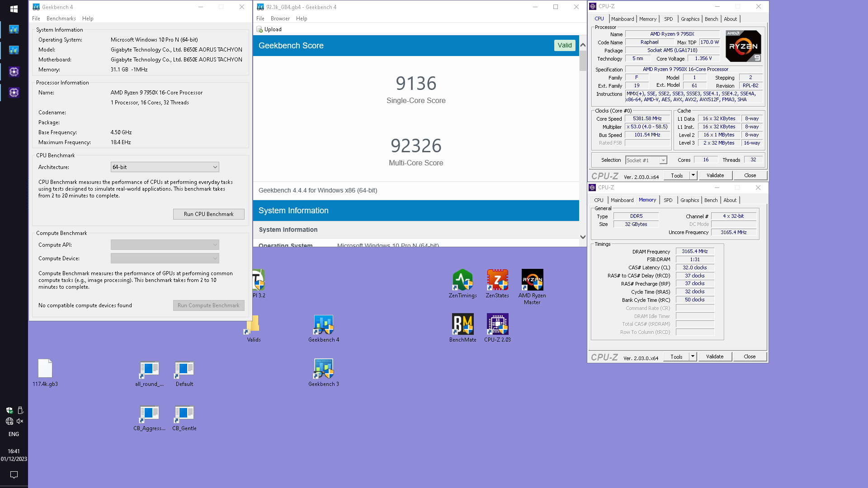
Task: Switch to CPU tab in lower CPU-Z
Action: point(599,200)
